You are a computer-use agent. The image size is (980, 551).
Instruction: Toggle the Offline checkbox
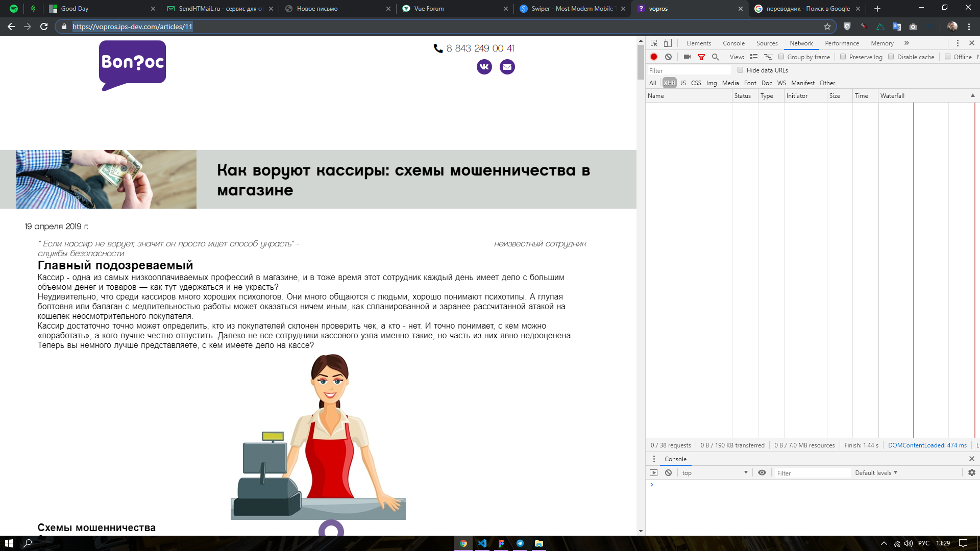948,57
